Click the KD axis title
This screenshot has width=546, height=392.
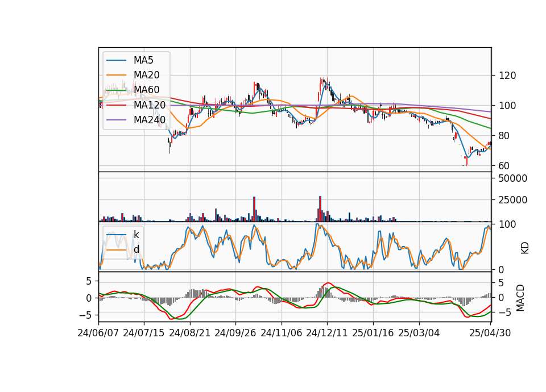tap(525, 248)
